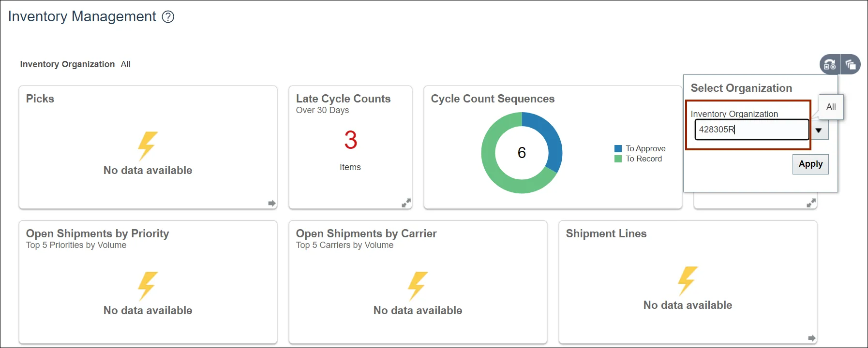Screen dimensions: 868x348
Task: Click the 6 total in donut center
Action: (x=522, y=153)
